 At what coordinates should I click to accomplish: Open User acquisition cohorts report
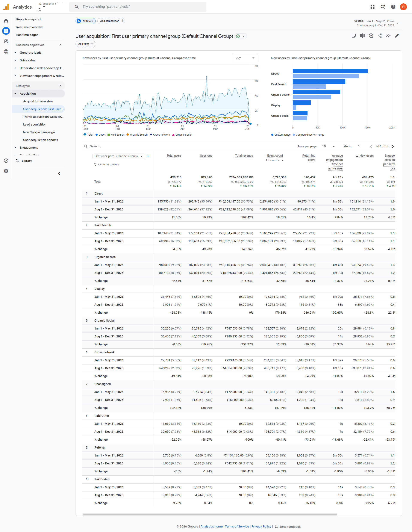coord(40,140)
